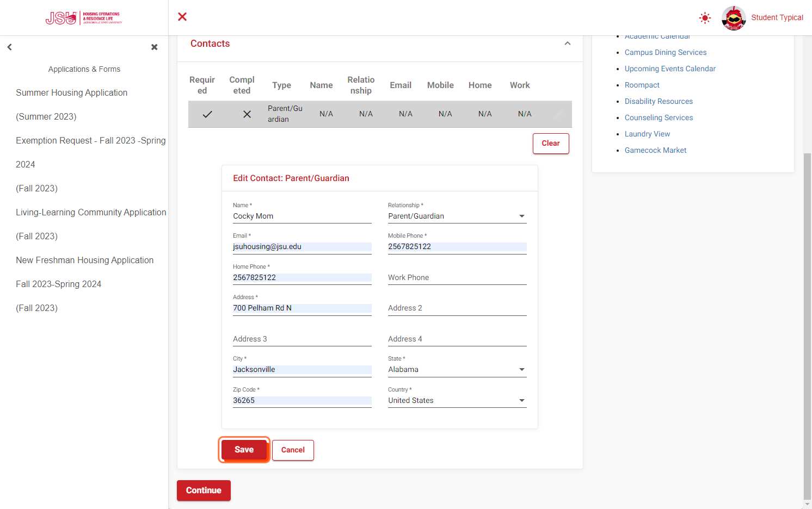Open the Relationship dropdown
Screen dimensions: 812x509
pyautogui.click(x=457, y=216)
